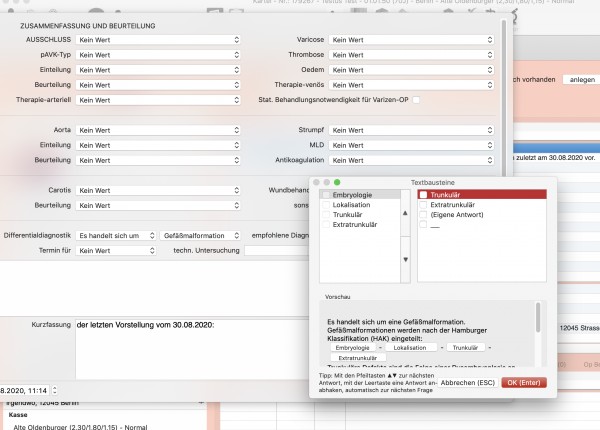Click the anlegen button in background window
600x430 pixels.
pos(582,80)
